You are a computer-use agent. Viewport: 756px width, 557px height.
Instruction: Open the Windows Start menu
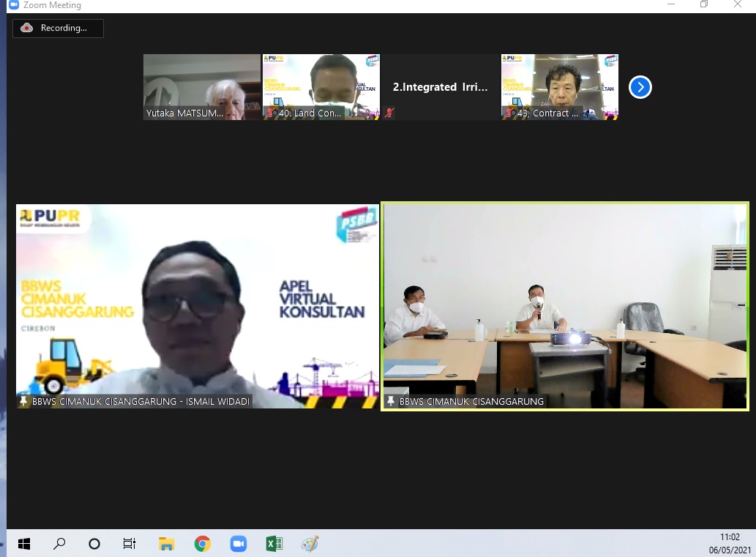[x=24, y=544]
